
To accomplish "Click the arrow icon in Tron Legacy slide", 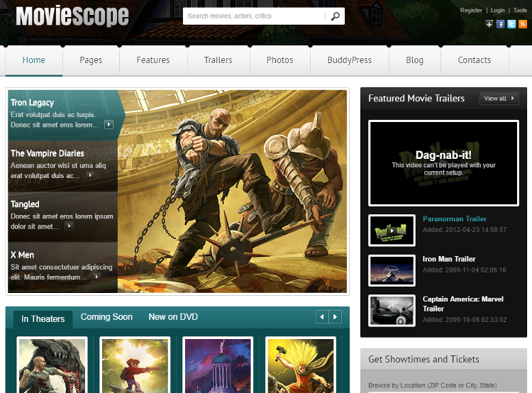I will coord(109,124).
